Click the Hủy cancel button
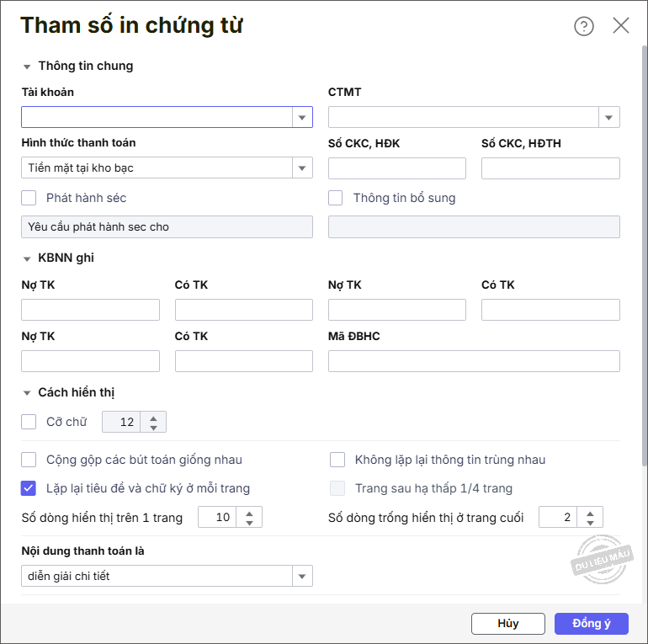 pyautogui.click(x=508, y=624)
